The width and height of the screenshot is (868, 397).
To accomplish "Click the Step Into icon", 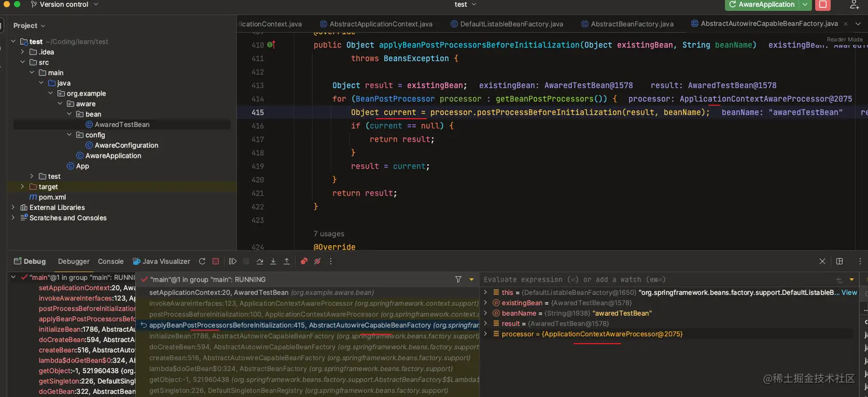I will [273, 261].
